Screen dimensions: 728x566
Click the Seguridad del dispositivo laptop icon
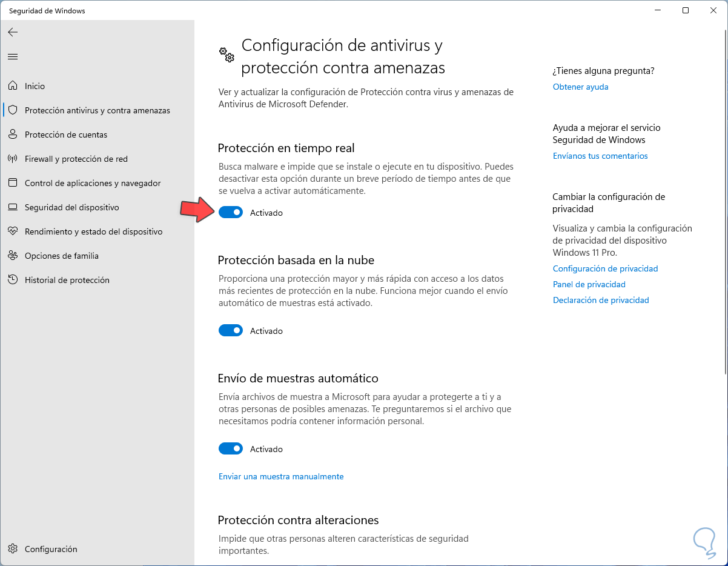coord(13,207)
